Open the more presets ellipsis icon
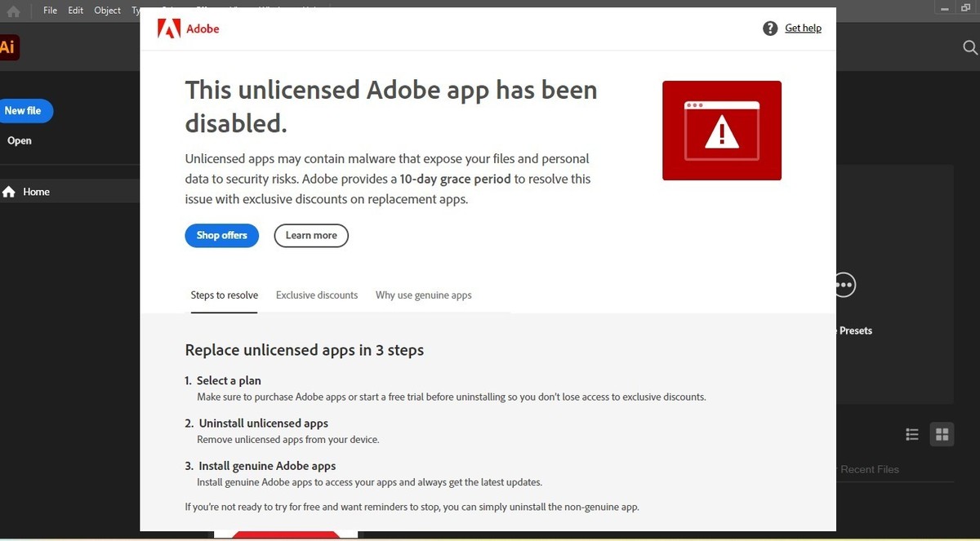Image resolution: width=980 pixels, height=541 pixels. pos(844,286)
